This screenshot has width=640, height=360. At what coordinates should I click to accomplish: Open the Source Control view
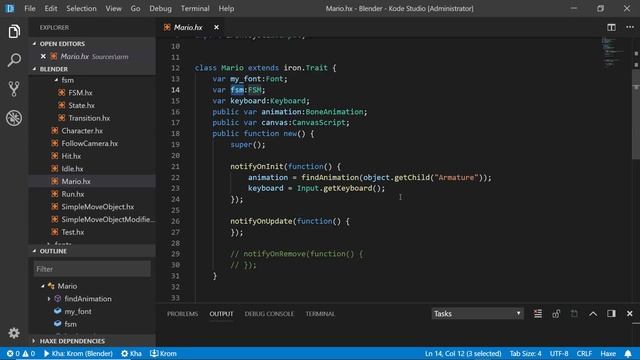click(14, 89)
